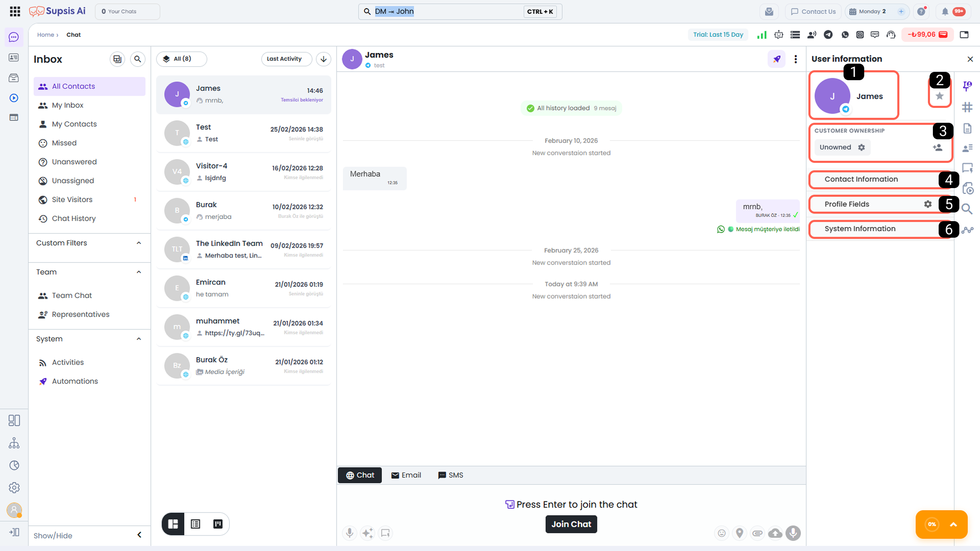Open the signal bars statistics icon
This screenshot has height=551, width=980.
(762, 35)
